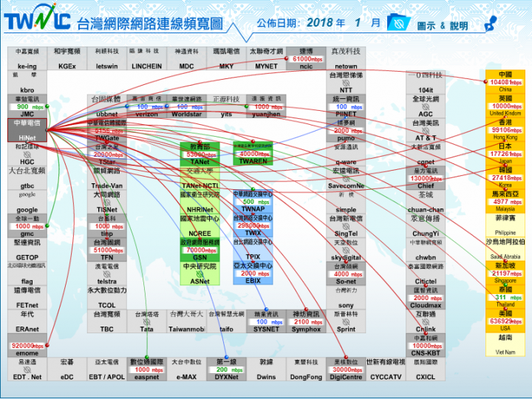Click the DigiCentre 30000mbps cell

346,369
